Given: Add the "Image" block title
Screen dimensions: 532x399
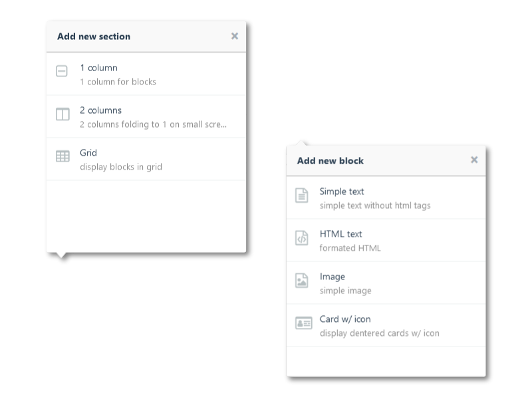Looking at the screenshot, I should coord(332,277).
